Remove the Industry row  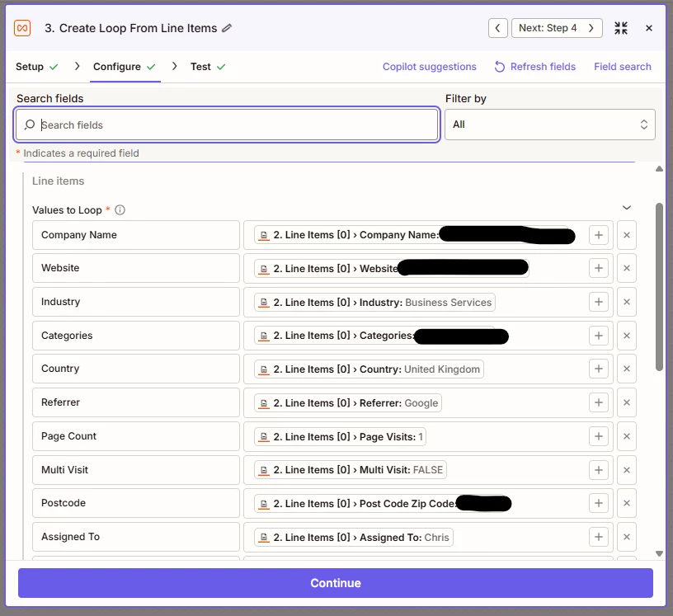pyautogui.click(x=627, y=302)
